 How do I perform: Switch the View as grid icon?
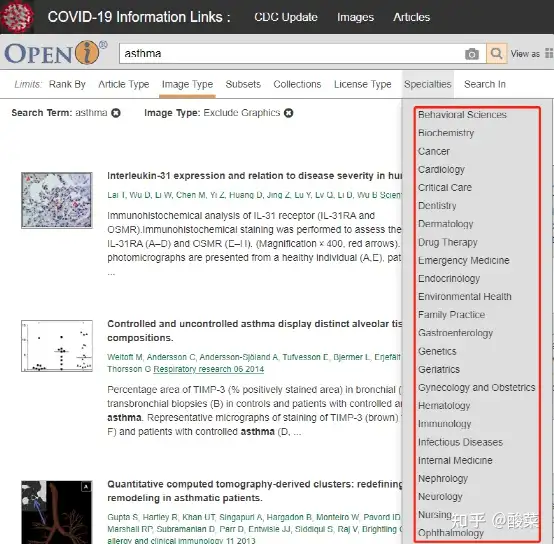pyautogui.click(x=549, y=53)
